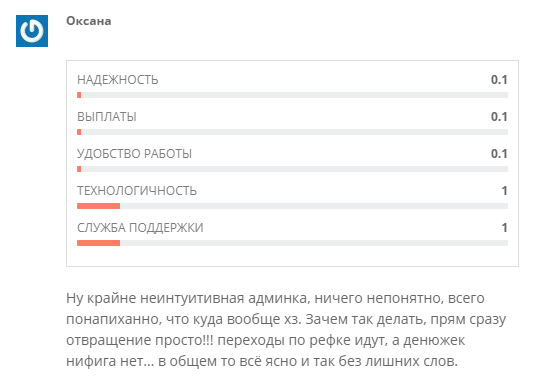This screenshot has height=392, width=545.
Task: Click the СЛУЖБА ПОДДЕРЖКИ orange filled bar
Action: point(99,243)
